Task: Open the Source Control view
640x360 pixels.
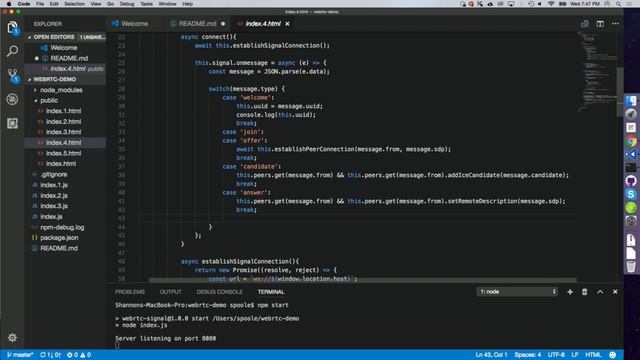Action: tap(12, 75)
